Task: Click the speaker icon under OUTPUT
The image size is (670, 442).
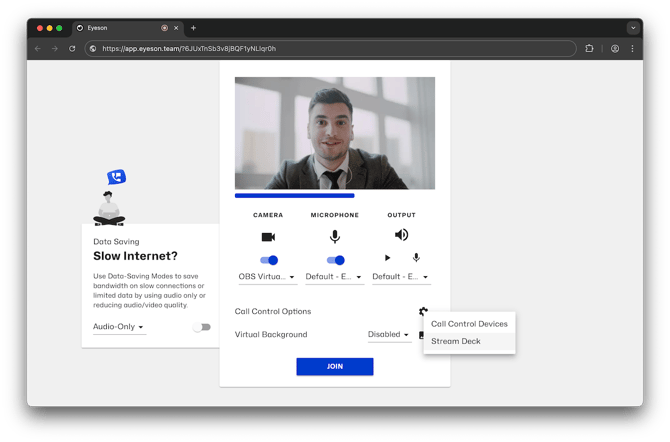Action: pos(401,235)
